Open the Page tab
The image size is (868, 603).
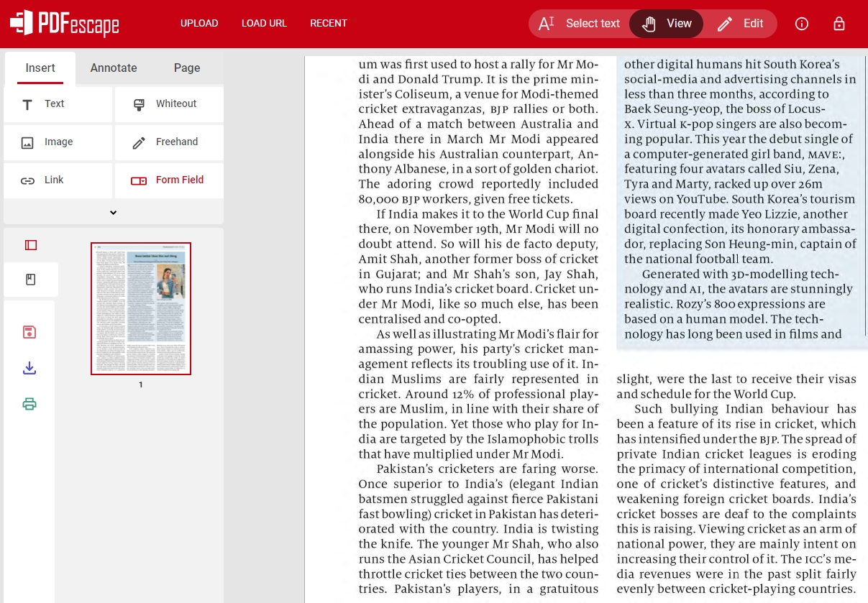pyautogui.click(x=187, y=68)
